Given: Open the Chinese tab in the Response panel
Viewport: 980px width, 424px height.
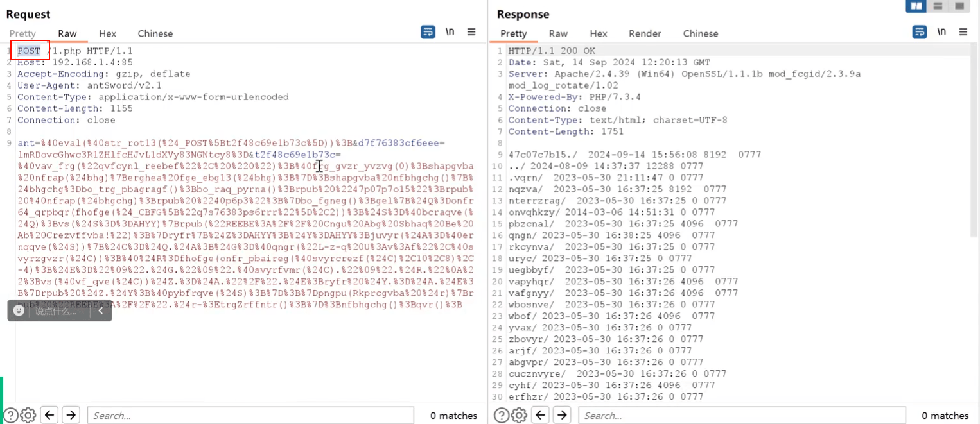Looking at the screenshot, I should pyautogui.click(x=701, y=33).
